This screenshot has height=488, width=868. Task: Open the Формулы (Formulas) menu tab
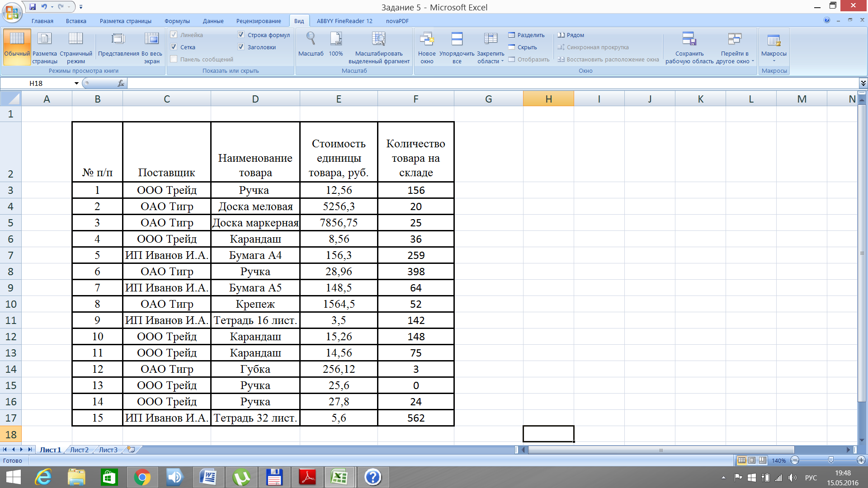click(177, 21)
